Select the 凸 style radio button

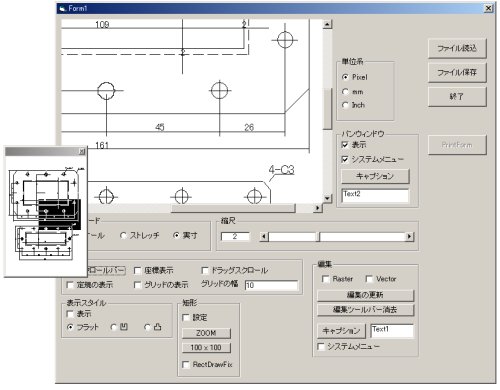(x=147, y=327)
